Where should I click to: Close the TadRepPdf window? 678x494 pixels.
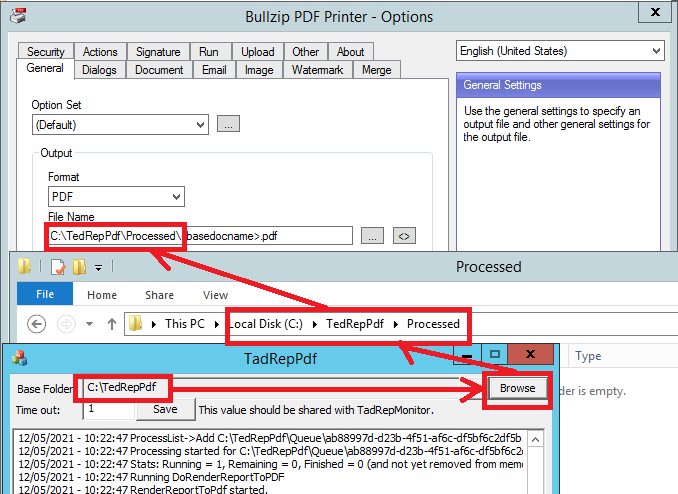(531, 355)
